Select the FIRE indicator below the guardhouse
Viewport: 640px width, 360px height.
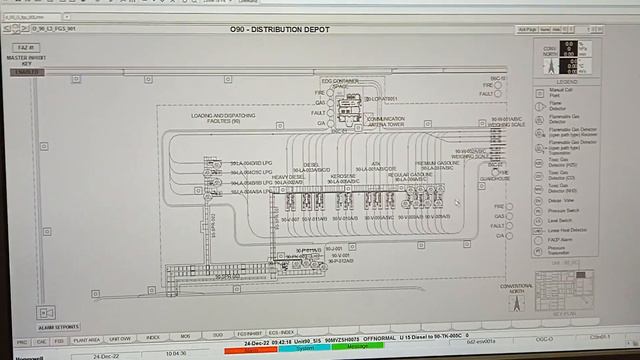tap(509, 207)
